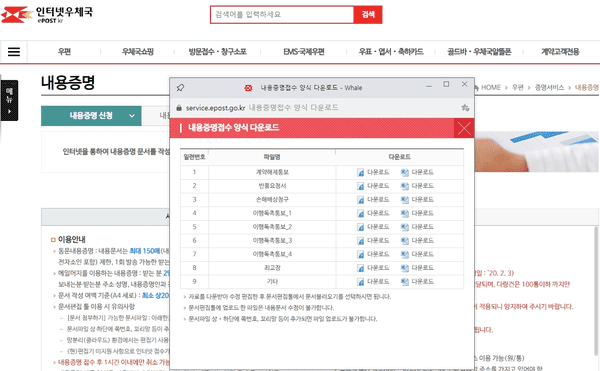600x371 pixels.
Task: Open the hamburger menu icon
Action: [14, 52]
